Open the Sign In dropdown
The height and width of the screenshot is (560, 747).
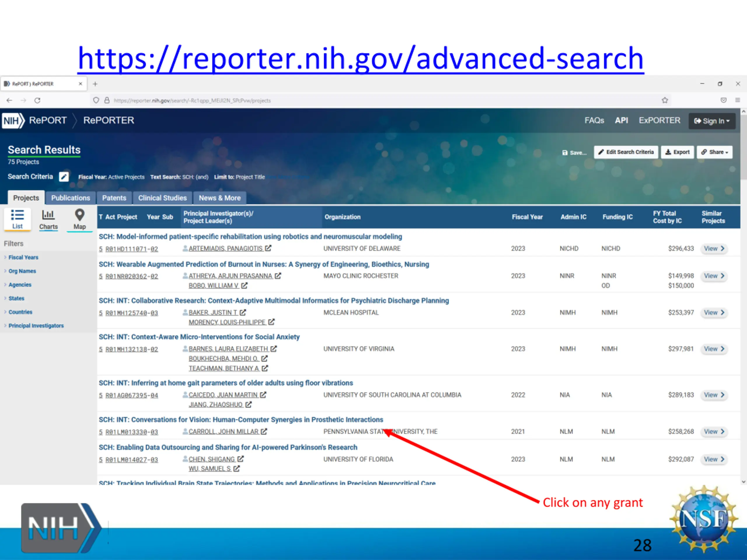(712, 121)
